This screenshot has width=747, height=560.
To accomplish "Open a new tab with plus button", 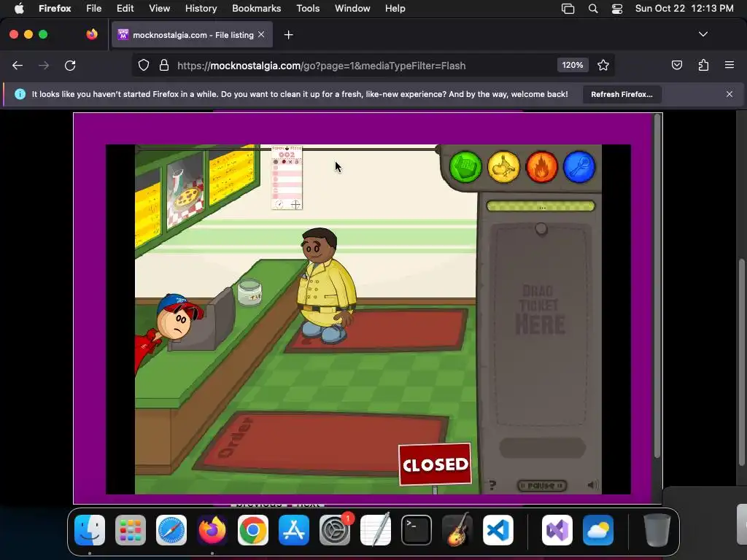I will [288, 35].
